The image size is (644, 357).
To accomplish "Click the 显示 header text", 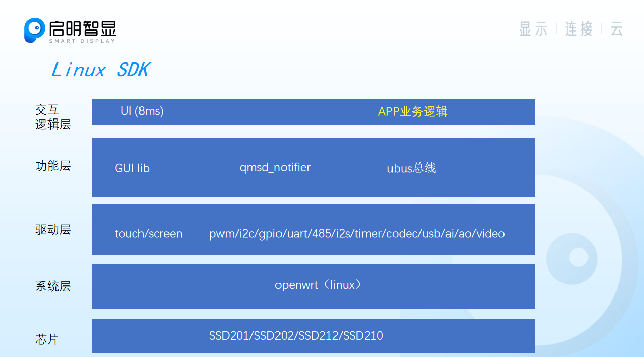I will pyautogui.click(x=533, y=28).
